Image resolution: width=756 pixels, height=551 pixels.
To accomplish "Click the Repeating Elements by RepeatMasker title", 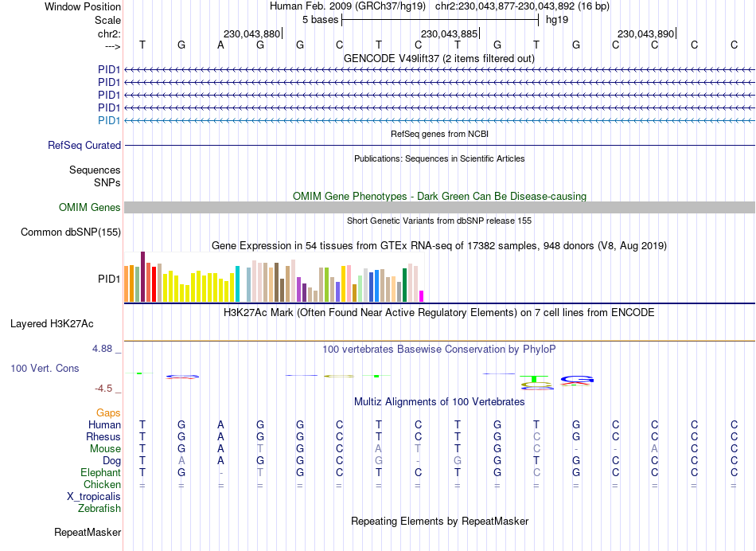I will click(x=440, y=521).
